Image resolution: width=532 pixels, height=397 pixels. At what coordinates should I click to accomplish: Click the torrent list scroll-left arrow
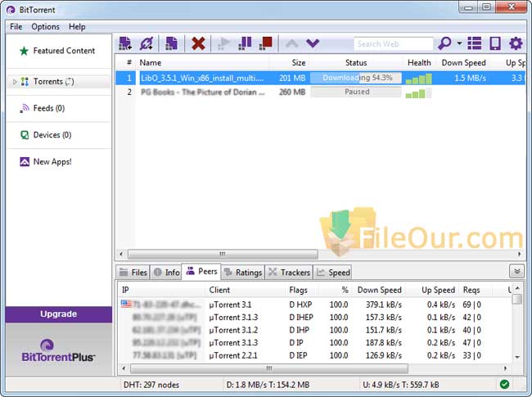click(x=121, y=254)
